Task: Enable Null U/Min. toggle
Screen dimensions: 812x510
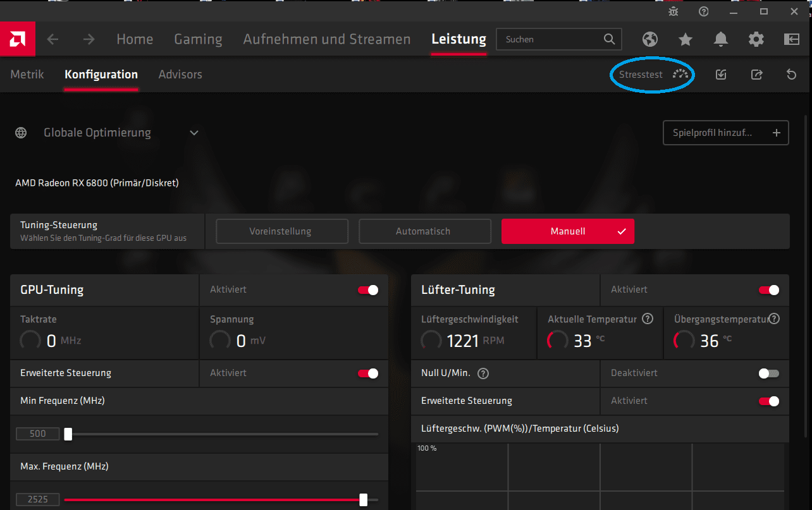Action: 769,373
